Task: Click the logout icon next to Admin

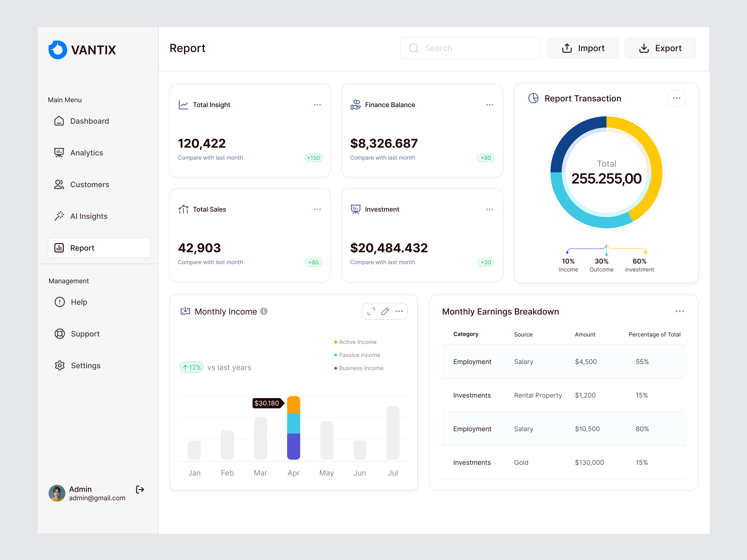Action: click(x=139, y=490)
